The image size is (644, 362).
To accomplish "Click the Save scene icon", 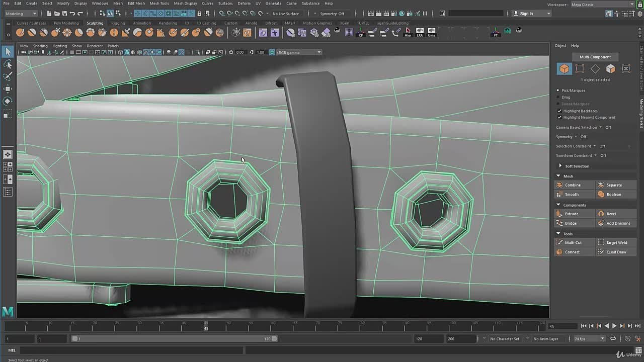I will [x=64, y=14].
